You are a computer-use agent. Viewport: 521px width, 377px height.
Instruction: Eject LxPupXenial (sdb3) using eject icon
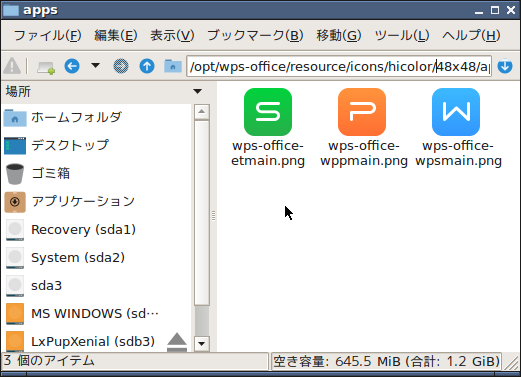(x=177, y=342)
